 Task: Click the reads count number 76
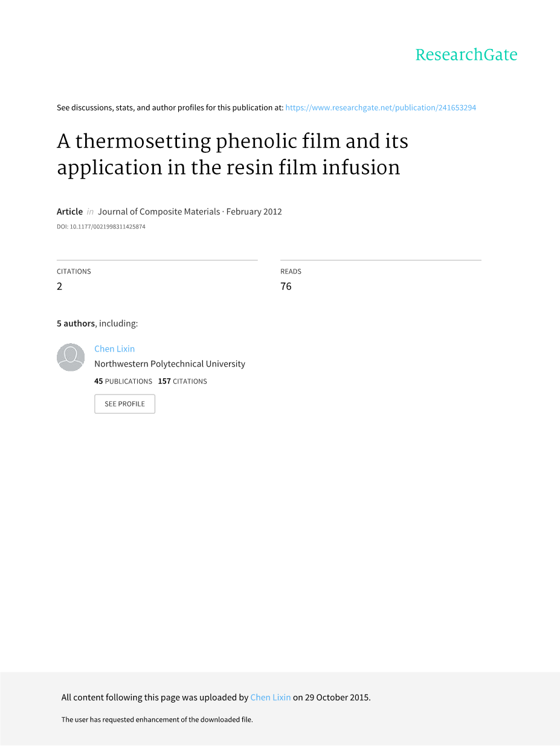point(286,286)
